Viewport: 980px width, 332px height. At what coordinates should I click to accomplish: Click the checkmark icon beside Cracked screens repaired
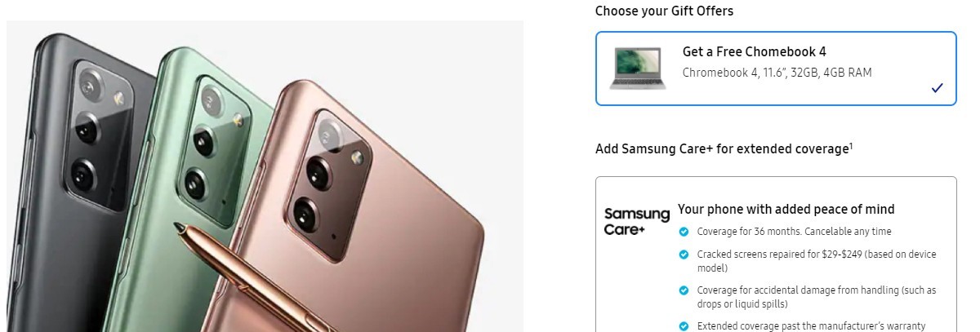click(x=684, y=255)
